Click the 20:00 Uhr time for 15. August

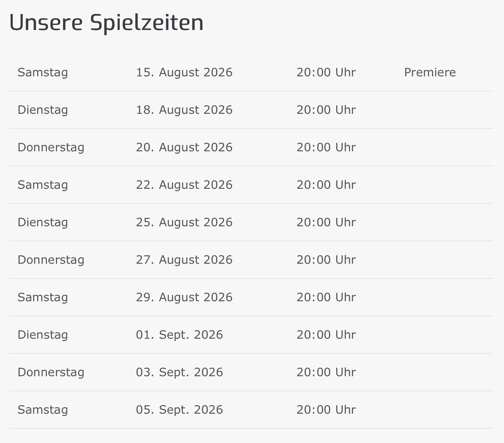[326, 72]
